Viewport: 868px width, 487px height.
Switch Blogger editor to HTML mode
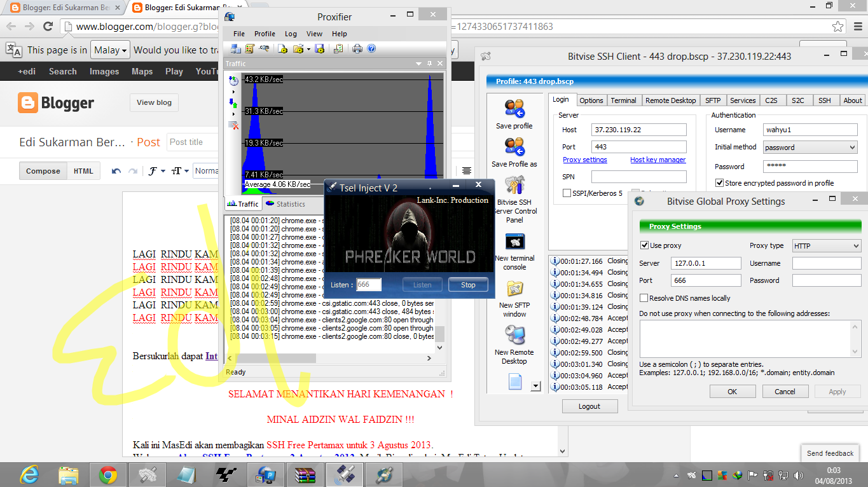click(83, 171)
